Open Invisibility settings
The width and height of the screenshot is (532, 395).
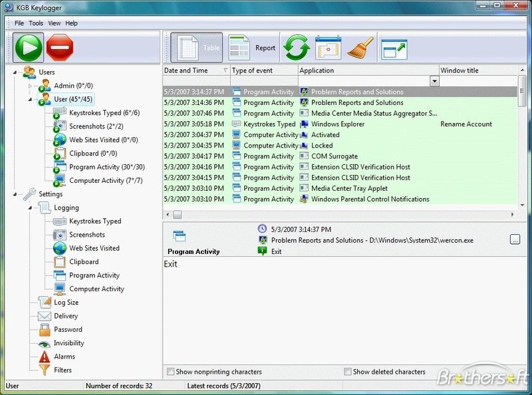(x=69, y=343)
